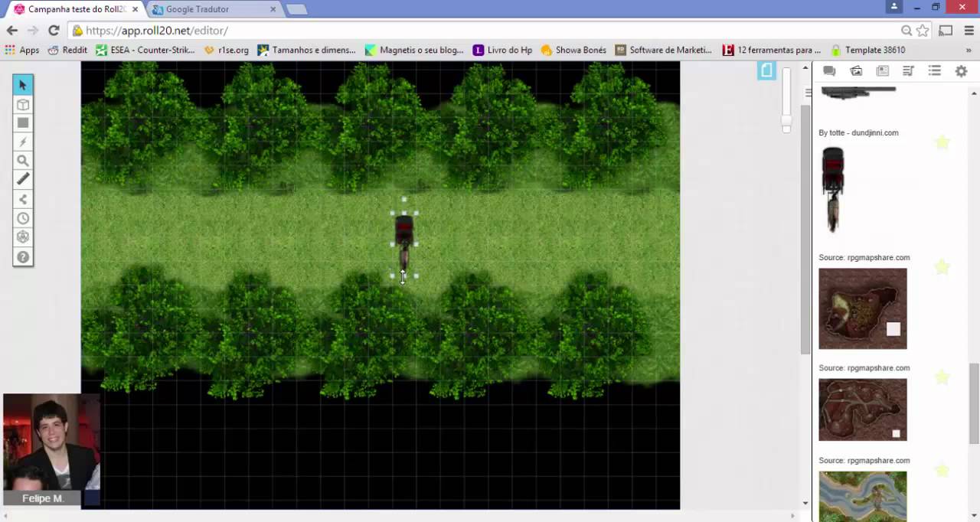Click the zoom magnifier in address bar
980x522 pixels.
906,31
